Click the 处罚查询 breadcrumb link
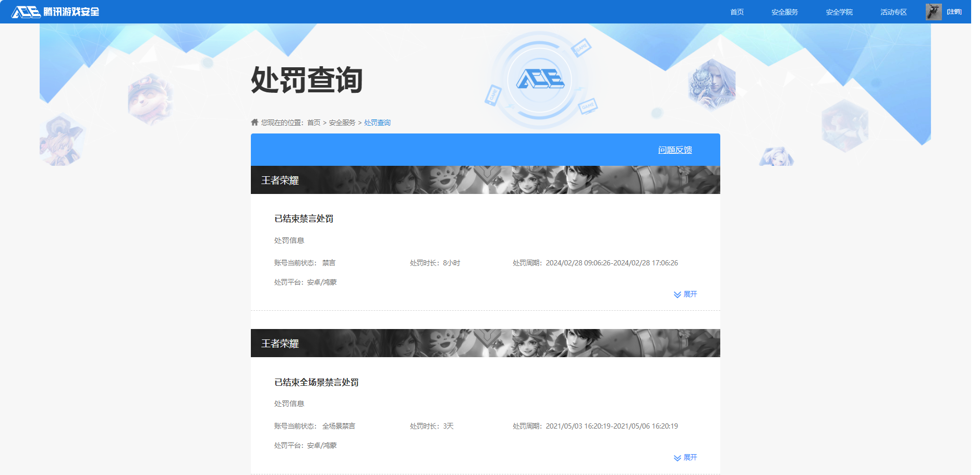The image size is (980, 475). click(x=377, y=123)
